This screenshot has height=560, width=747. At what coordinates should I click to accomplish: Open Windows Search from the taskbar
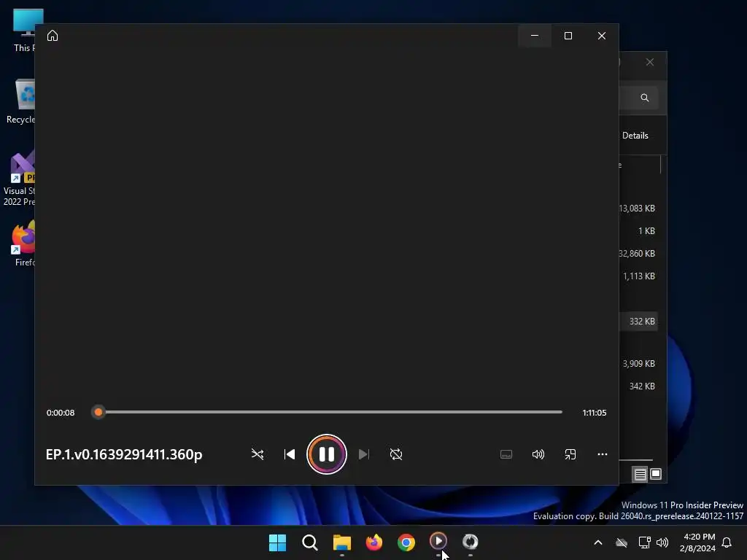coord(309,542)
